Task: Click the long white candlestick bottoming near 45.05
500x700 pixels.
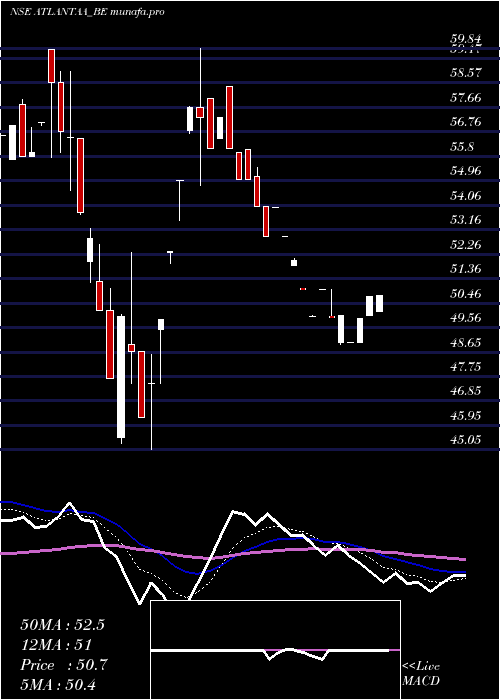Action: click(x=121, y=377)
